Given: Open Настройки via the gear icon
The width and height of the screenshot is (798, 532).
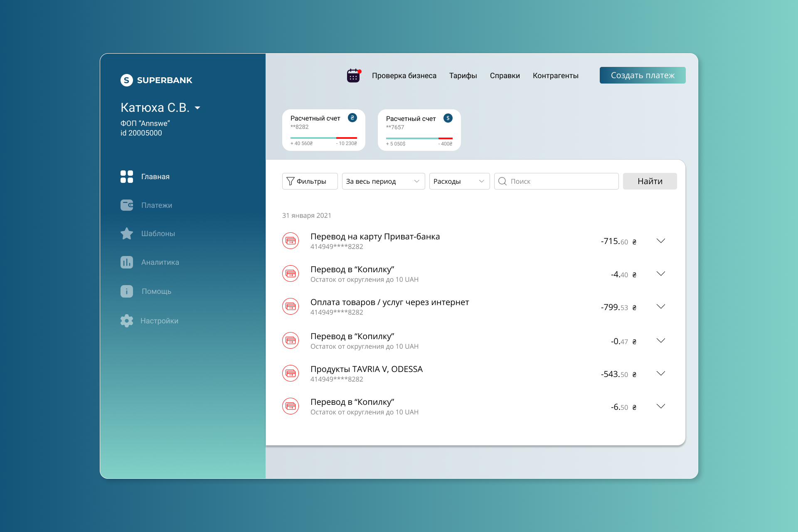Looking at the screenshot, I should 127,321.
